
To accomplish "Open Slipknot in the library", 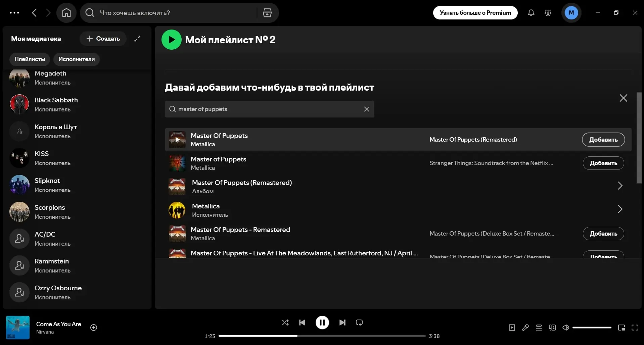I will [77, 185].
